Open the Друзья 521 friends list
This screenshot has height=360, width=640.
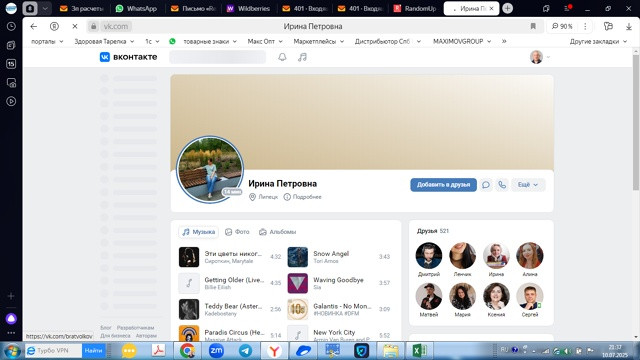[433, 231]
